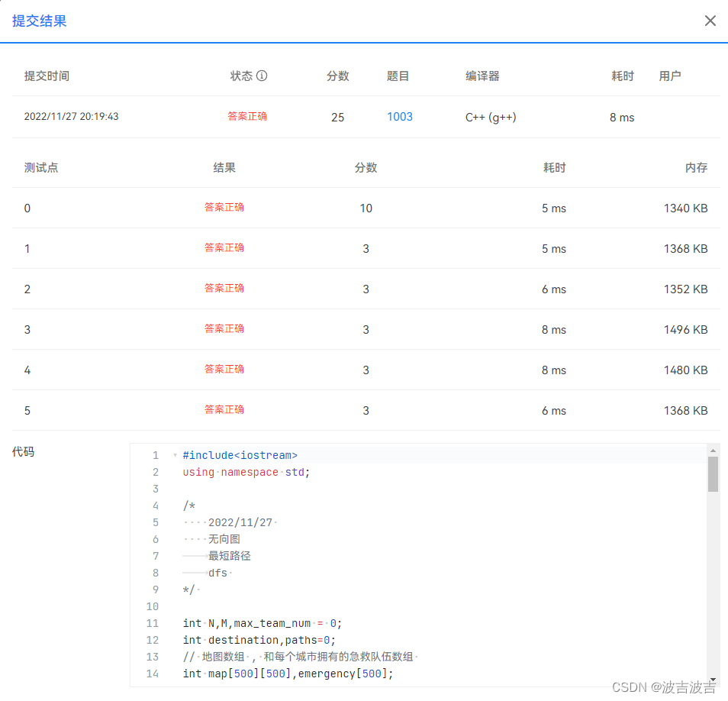Image resolution: width=728 pixels, height=701 pixels.
Task: Click 答案正确 status for test point 0
Action: (224, 208)
